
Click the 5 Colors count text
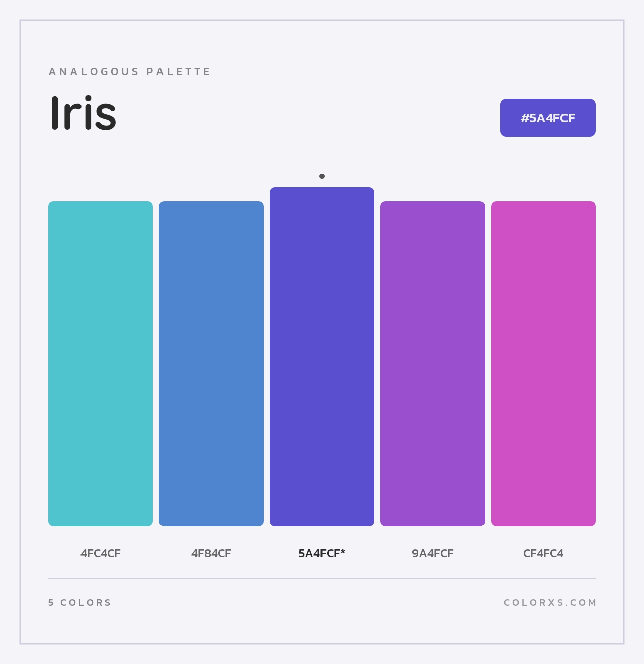(79, 603)
